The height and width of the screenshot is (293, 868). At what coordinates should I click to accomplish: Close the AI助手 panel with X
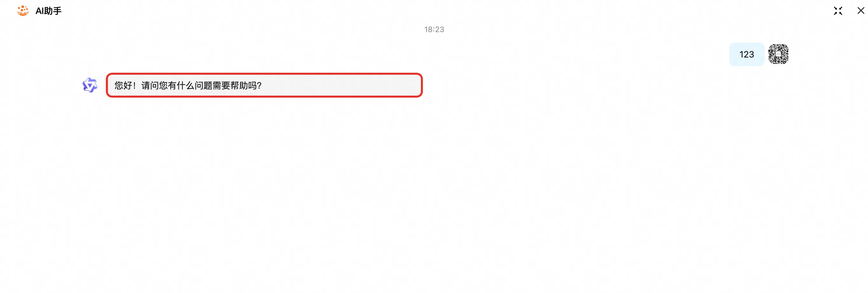(861, 11)
